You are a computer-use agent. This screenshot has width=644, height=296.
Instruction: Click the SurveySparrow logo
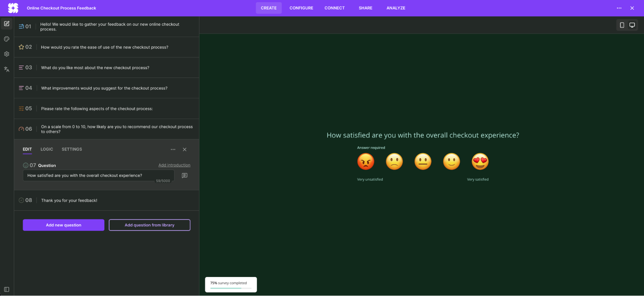[x=13, y=8]
